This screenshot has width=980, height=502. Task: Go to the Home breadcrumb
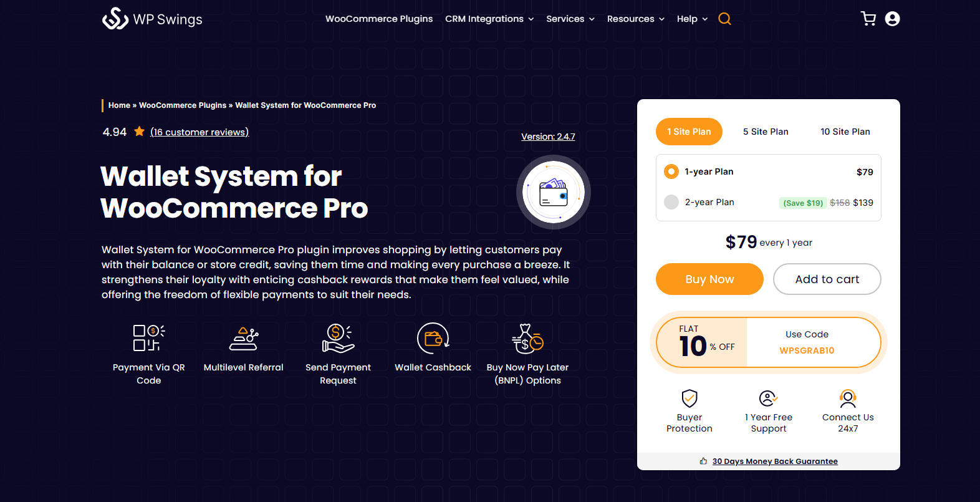(x=119, y=105)
